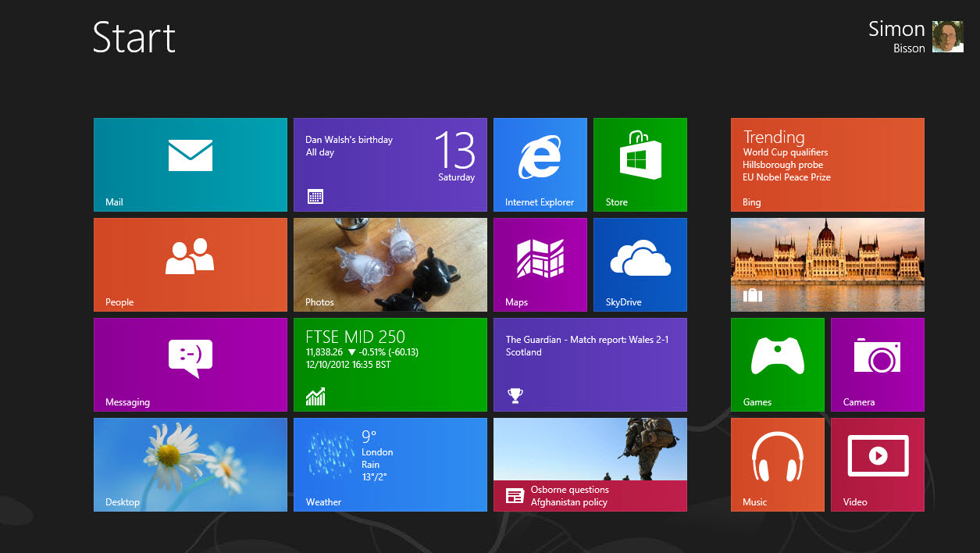Image resolution: width=980 pixels, height=553 pixels.
Task: Click the "World Cup qualifiers" trending text
Action: point(786,152)
